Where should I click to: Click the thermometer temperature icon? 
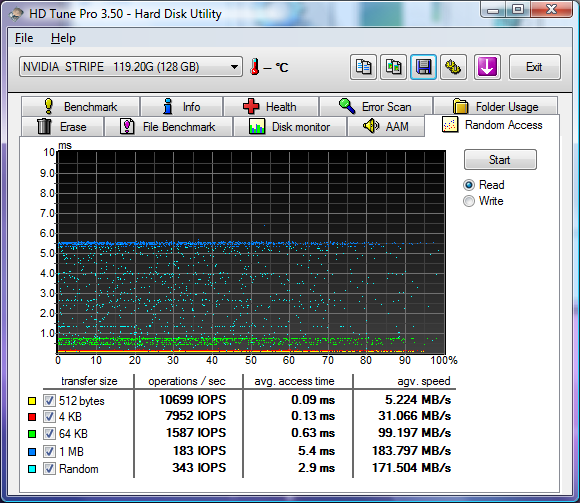point(254,67)
